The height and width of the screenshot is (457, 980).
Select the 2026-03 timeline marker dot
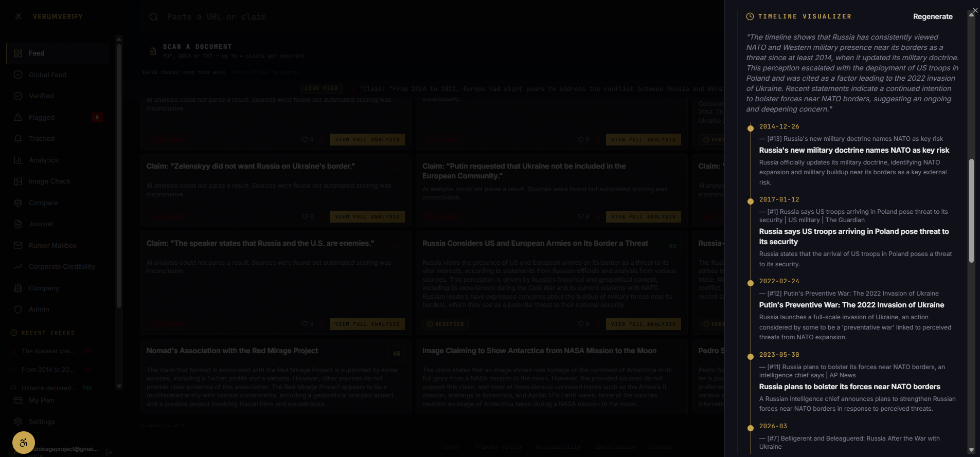(x=751, y=428)
